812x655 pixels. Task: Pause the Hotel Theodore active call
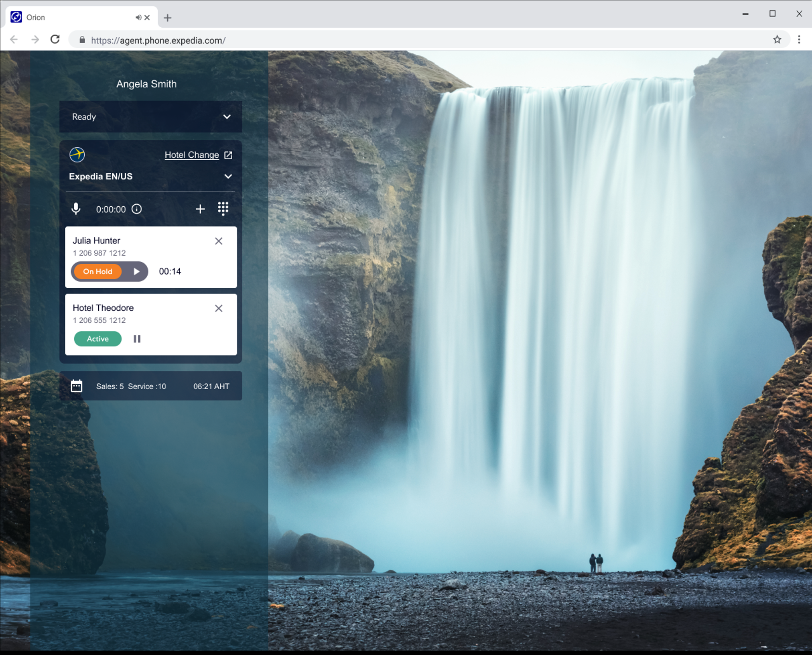[x=137, y=339]
